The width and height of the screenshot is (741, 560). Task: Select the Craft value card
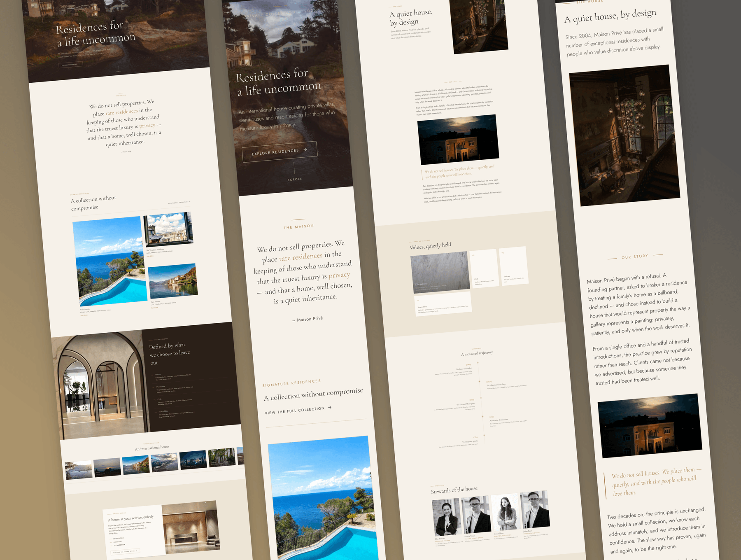coord(484,268)
